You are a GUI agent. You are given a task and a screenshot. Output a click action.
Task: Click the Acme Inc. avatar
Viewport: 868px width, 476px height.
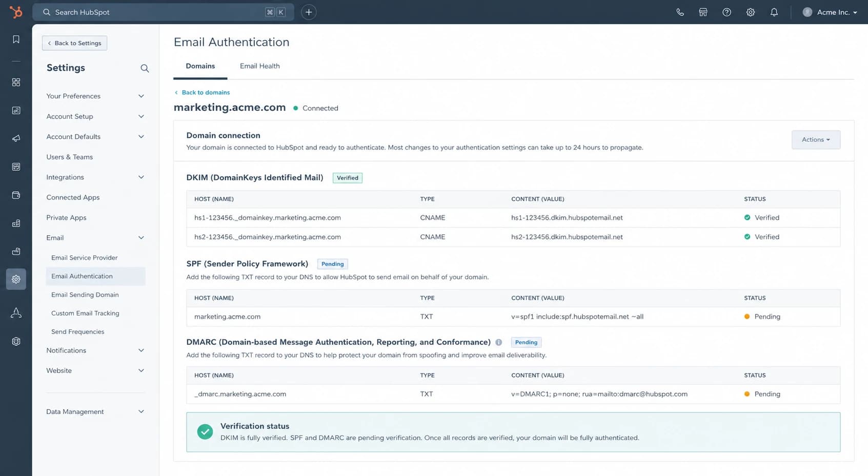coord(807,12)
